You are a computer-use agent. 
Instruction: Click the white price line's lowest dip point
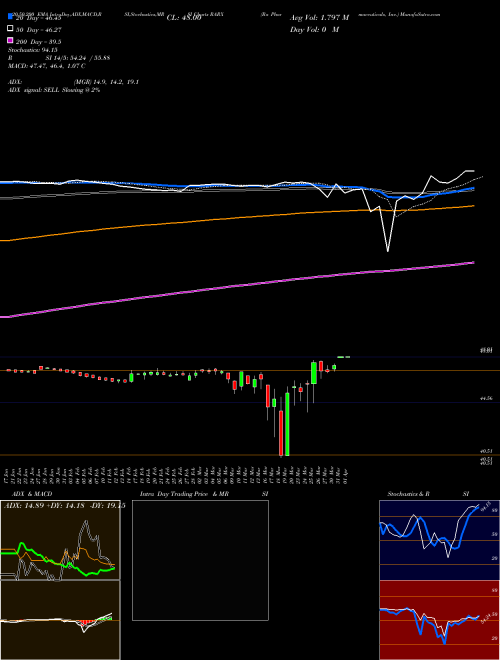click(x=388, y=251)
